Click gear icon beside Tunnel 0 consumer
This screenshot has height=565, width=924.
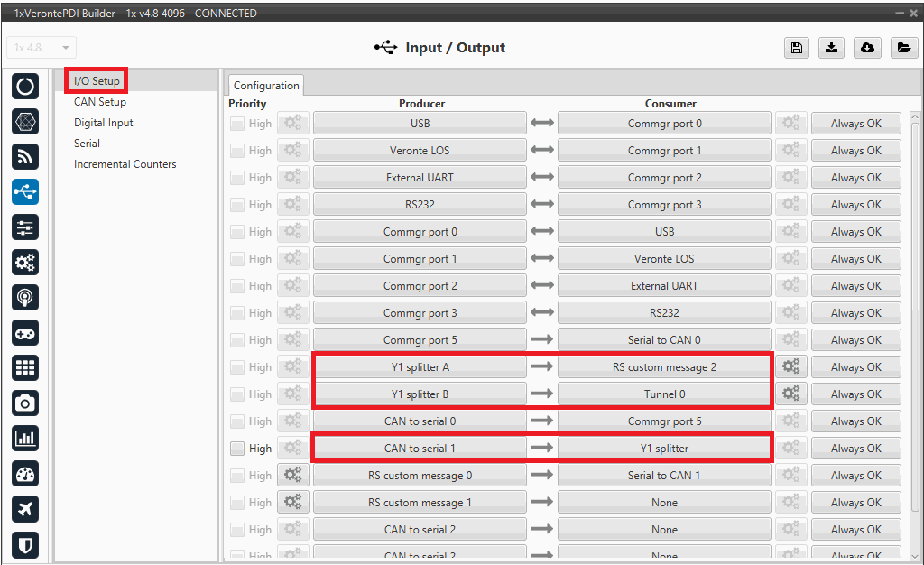coord(790,394)
